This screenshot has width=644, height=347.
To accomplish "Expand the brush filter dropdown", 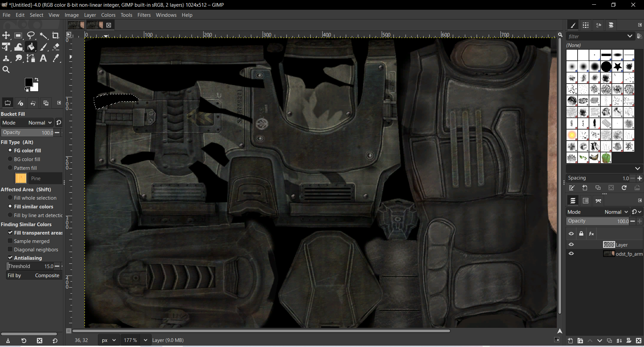I will 630,36.
